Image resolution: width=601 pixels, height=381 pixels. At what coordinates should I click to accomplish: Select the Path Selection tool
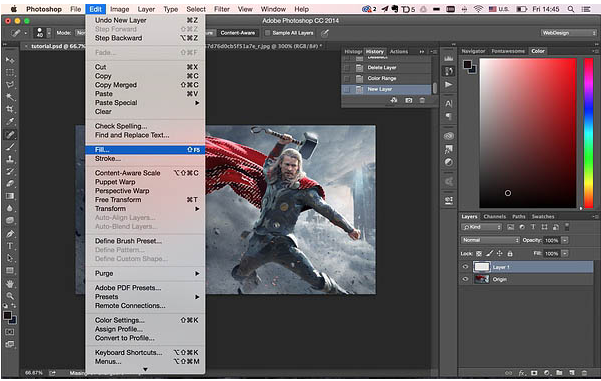(x=10, y=258)
